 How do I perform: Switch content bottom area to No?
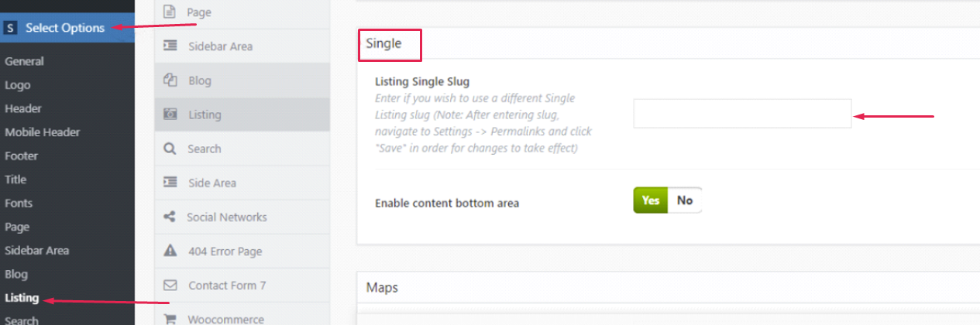[x=685, y=200]
